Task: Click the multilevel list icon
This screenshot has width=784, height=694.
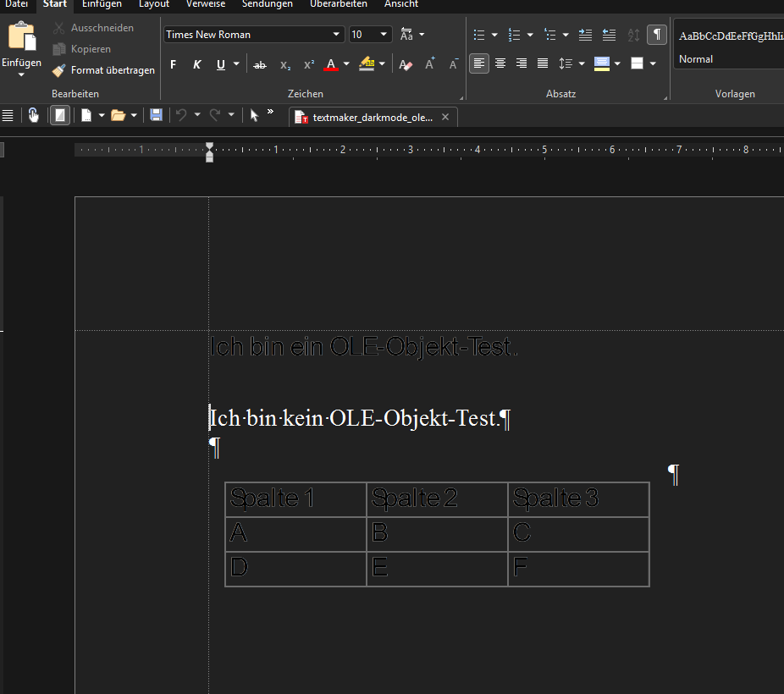Action: [550, 35]
